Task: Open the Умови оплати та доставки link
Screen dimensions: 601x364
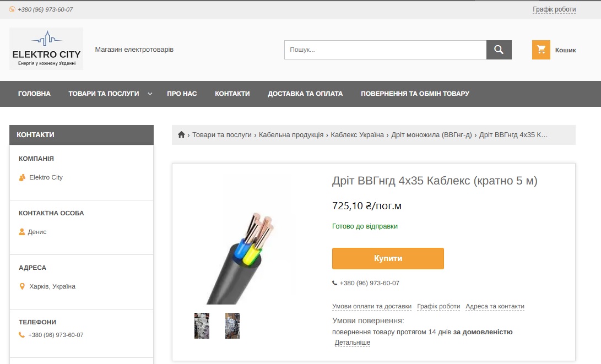Action: coord(371,306)
